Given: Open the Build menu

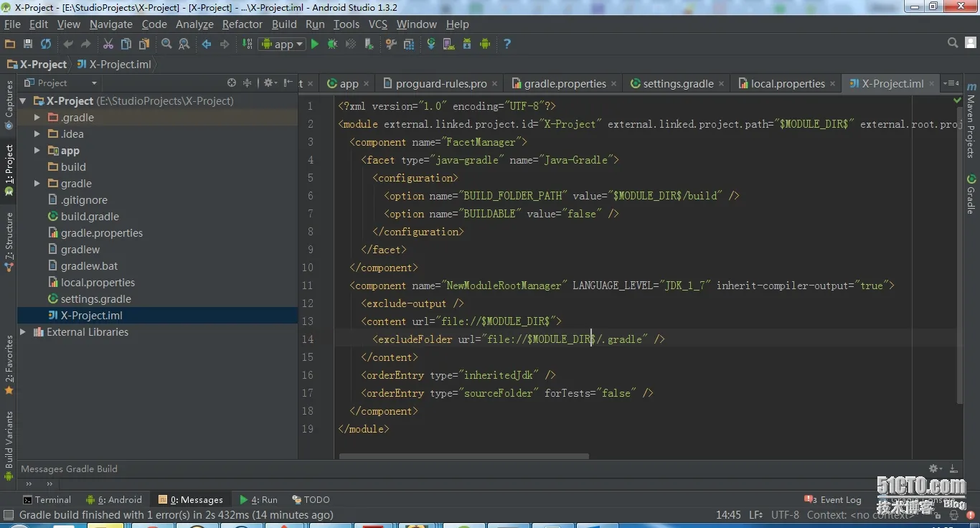Looking at the screenshot, I should (284, 24).
